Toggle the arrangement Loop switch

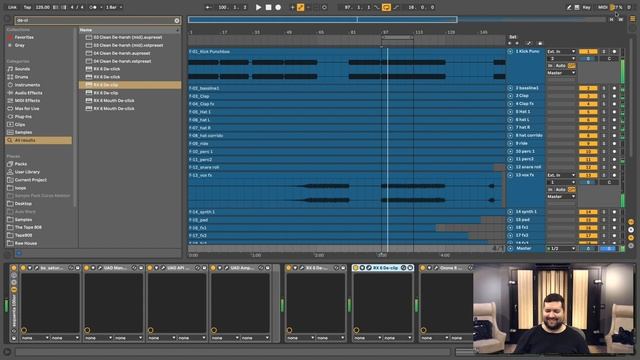(x=386, y=7)
